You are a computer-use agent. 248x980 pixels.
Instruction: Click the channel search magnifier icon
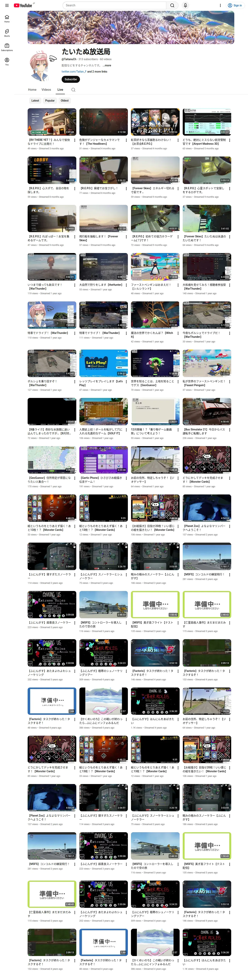(73, 90)
